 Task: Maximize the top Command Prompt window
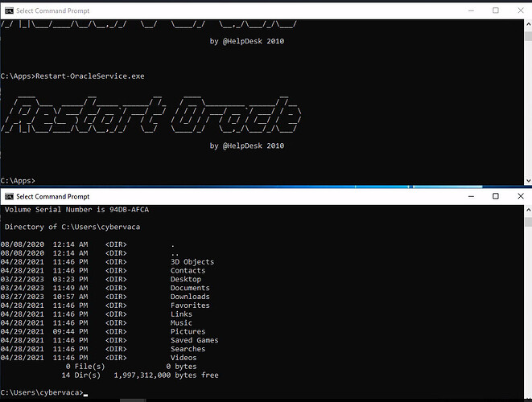point(496,10)
